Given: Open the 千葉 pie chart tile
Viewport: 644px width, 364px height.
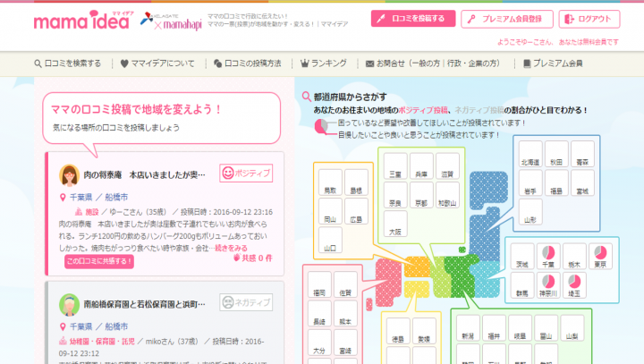Looking at the screenshot, I should pyautogui.click(x=548, y=257).
